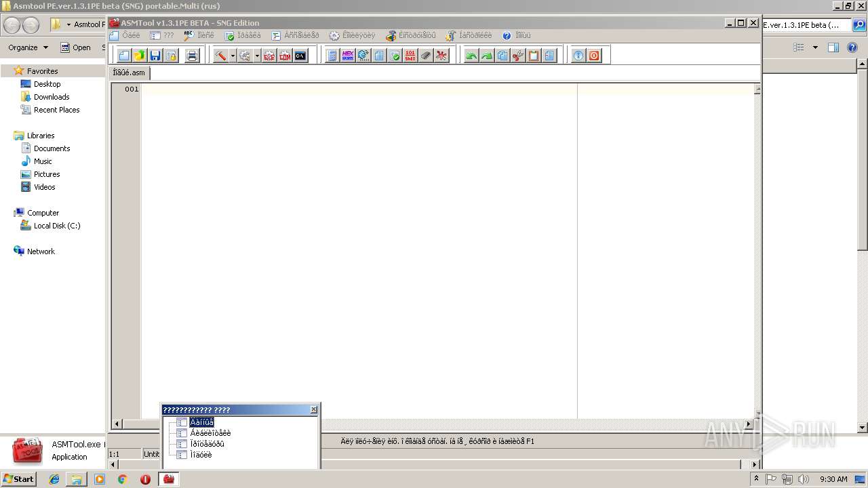868x488 pixels.
Task: Cut with the red scissors toolbar icon
Action: (517, 56)
